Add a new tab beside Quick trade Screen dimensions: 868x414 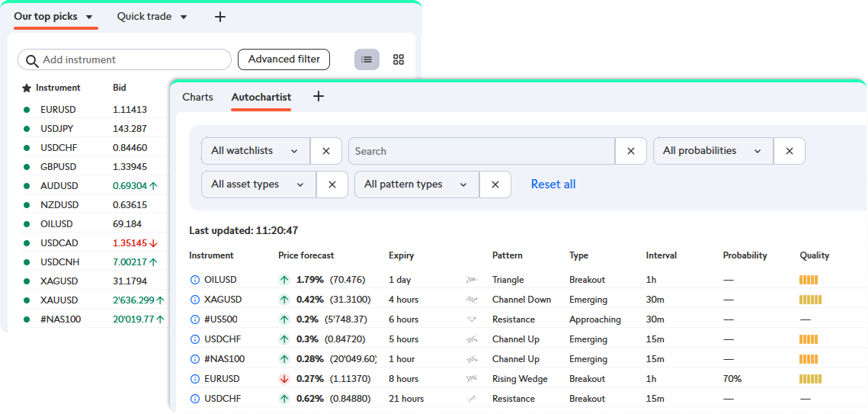click(220, 17)
